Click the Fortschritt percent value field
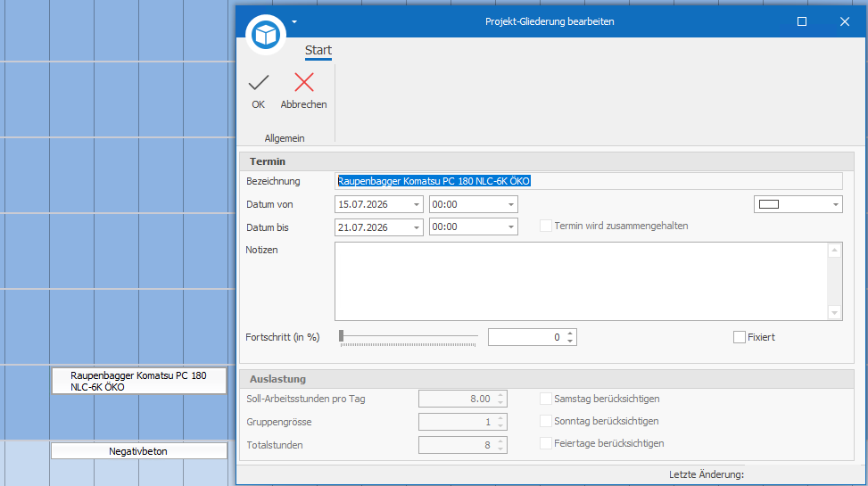 pos(526,337)
